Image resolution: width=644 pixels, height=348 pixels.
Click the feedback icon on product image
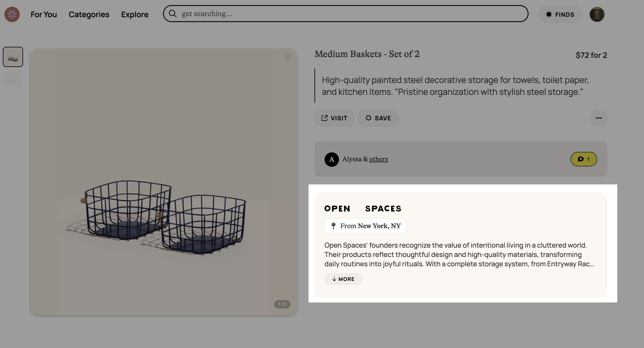[x=287, y=57]
